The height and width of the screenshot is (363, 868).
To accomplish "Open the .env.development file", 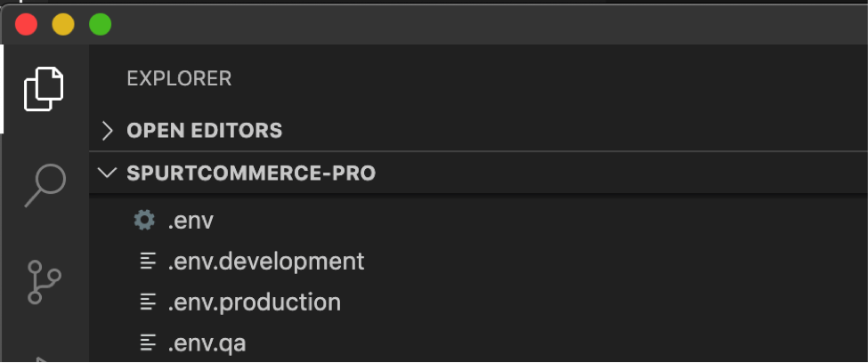I will click(266, 262).
